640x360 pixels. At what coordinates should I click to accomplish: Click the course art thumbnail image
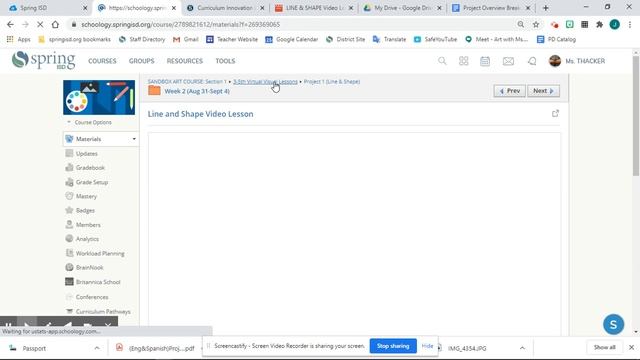[x=99, y=97]
